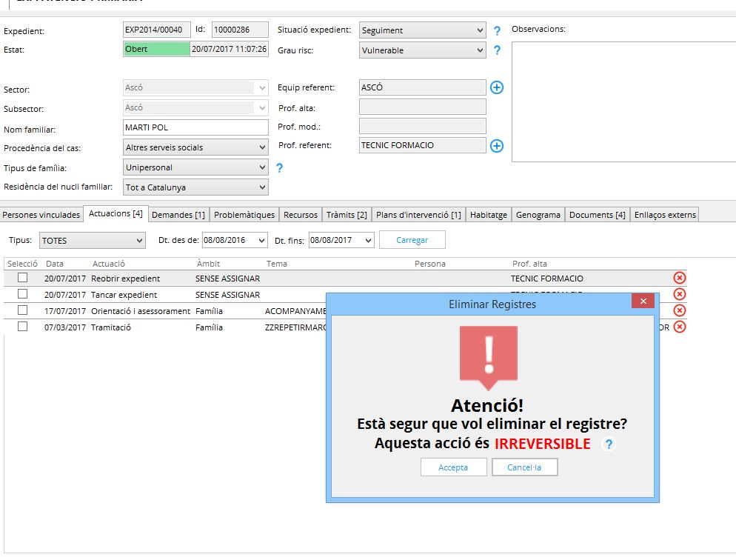Click the plus icon next to Equip referent
The height and width of the screenshot is (560, 736).
point(497,87)
